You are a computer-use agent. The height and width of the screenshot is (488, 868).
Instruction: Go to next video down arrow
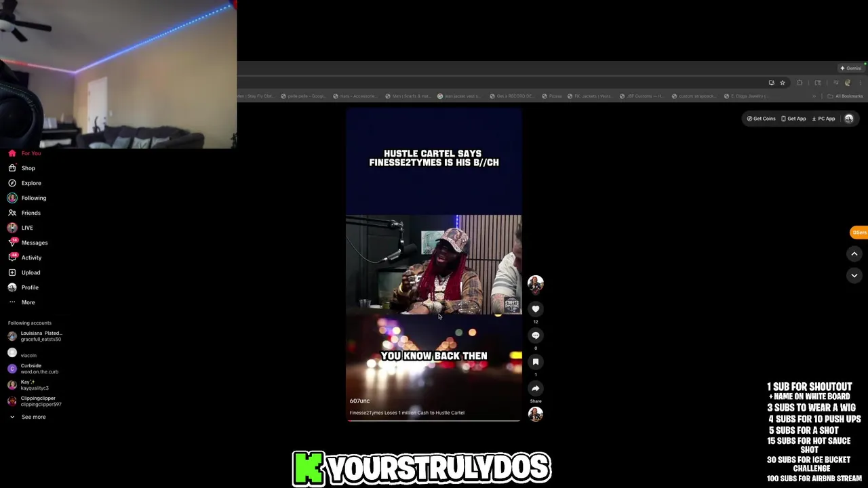tap(854, 275)
